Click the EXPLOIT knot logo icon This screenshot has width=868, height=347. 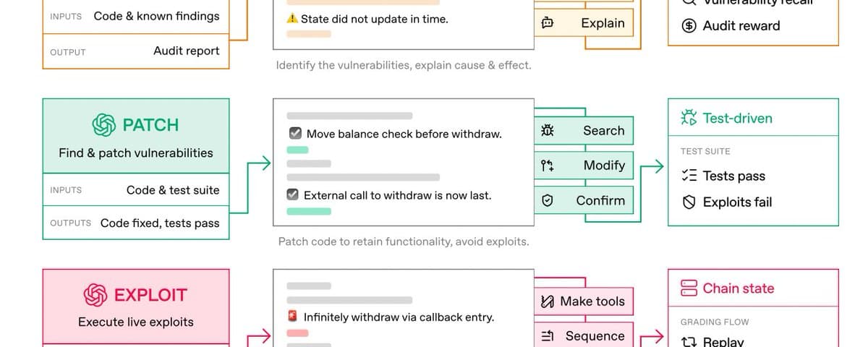click(x=95, y=295)
